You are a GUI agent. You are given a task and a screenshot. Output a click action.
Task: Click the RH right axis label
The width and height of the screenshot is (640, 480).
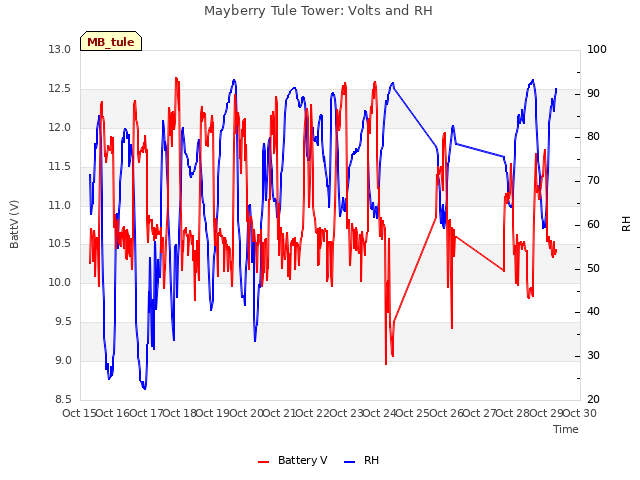626,224
